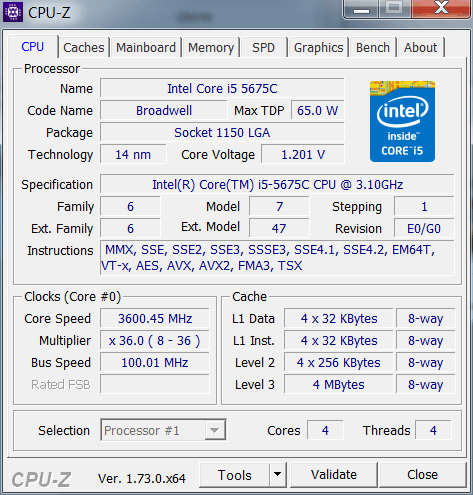Switch to the Caches tab

(84, 48)
